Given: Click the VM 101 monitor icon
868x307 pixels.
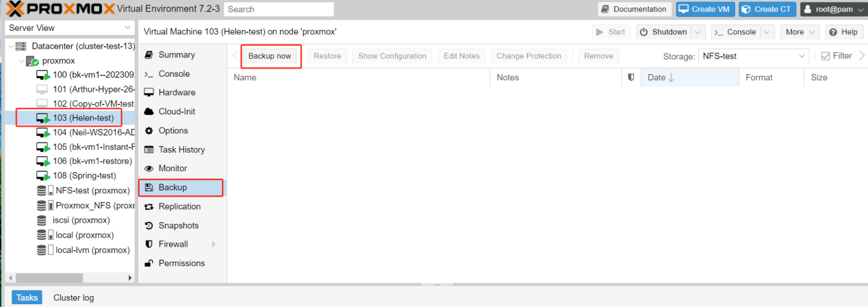Looking at the screenshot, I should coord(42,89).
